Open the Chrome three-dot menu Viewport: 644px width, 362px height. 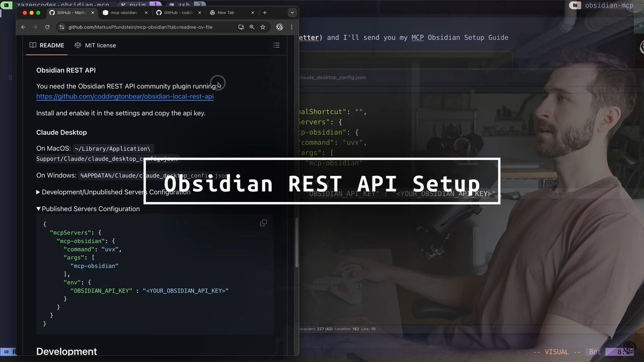pyautogui.click(x=291, y=27)
